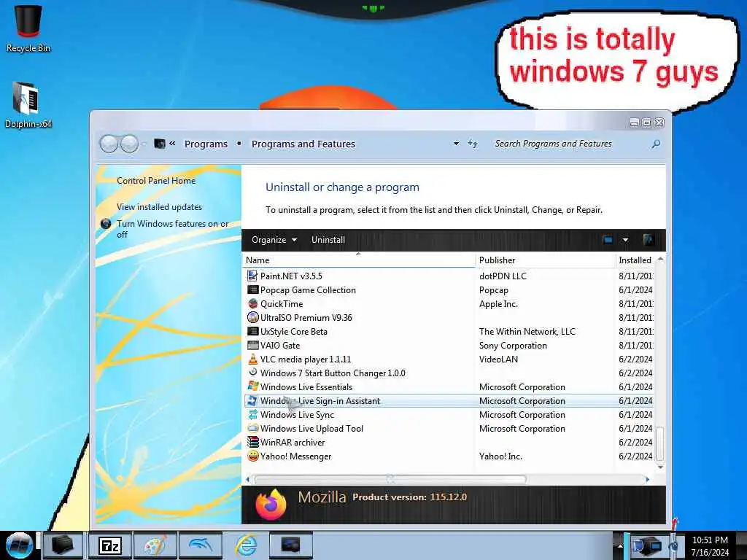Select Windows Live Sign-in Assistant row
The image size is (747, 560).
point(449,400)
